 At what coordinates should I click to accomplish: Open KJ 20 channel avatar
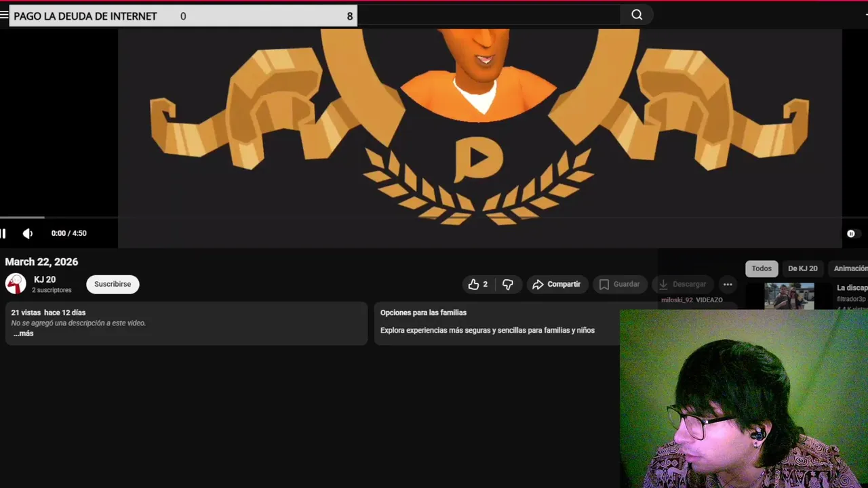tap(16, 284)
